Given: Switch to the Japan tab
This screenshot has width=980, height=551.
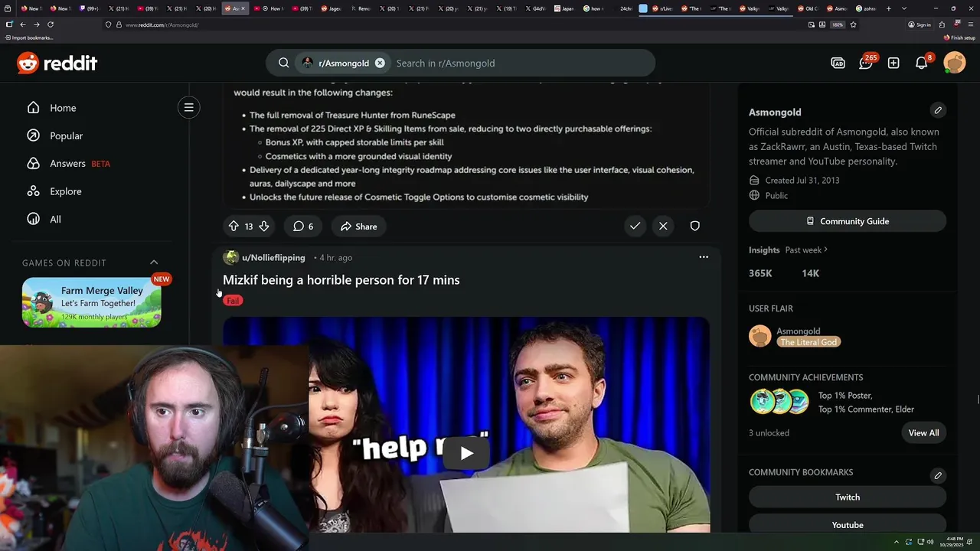Looking at the screenshot, I should coord(563,8).
